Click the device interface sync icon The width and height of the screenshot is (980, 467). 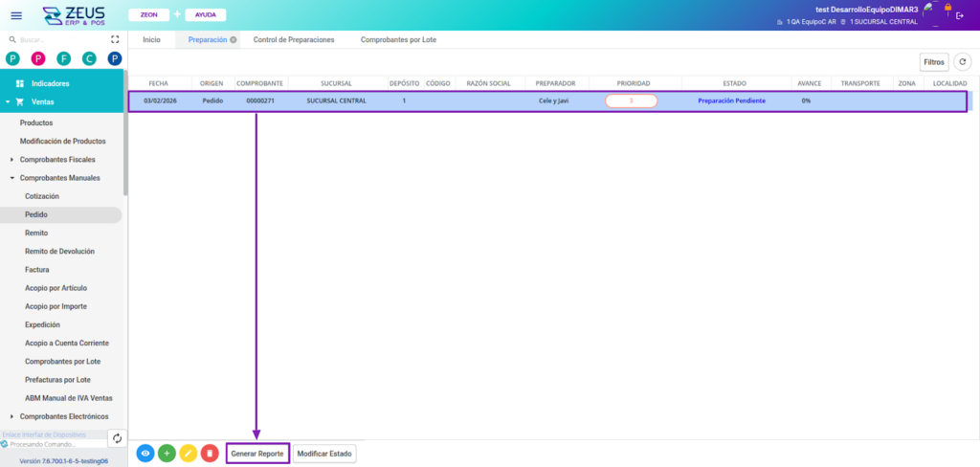tap(117, 438)
